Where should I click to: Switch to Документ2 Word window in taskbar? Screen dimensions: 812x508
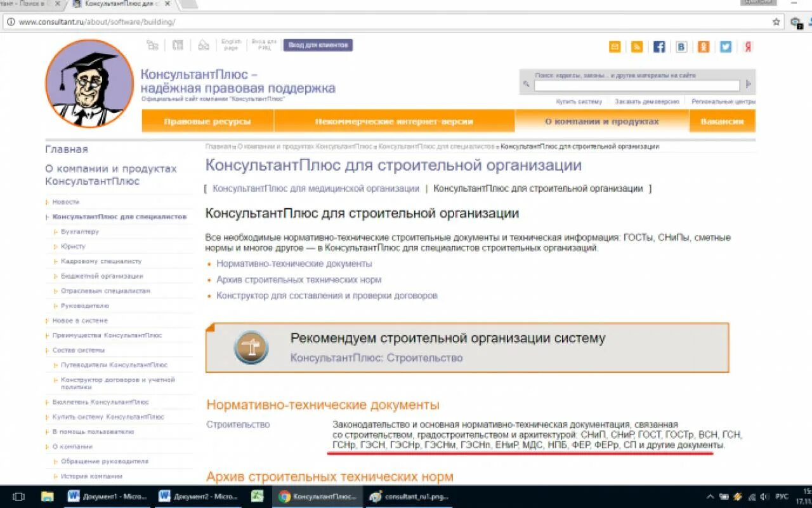pos(198,497)
